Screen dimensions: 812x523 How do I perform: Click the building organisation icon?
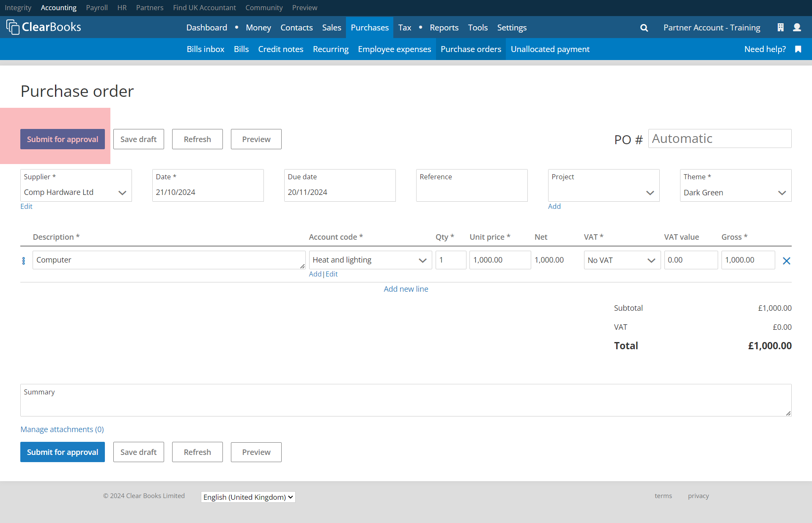(780, 27)
